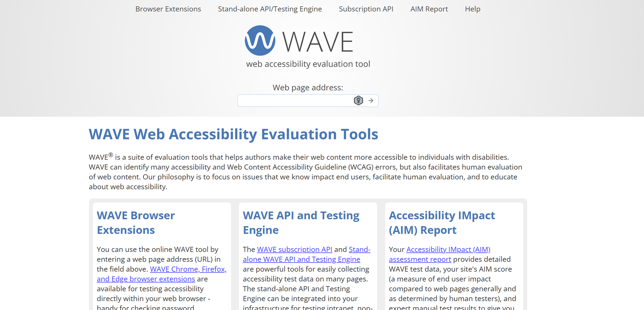This screenshot has width=644, height=310.
Task: Follow the WAVE subscription API link
Action: 294,250
